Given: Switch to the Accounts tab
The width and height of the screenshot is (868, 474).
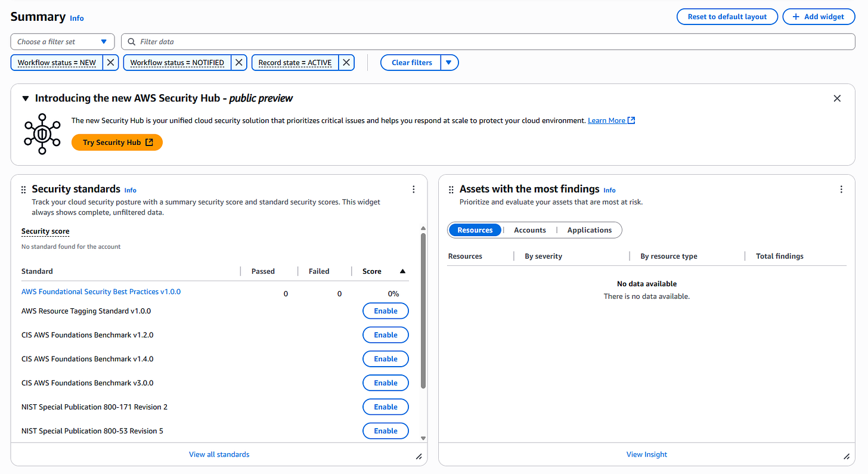Looking at the screenshot, I should coord(530,230).
